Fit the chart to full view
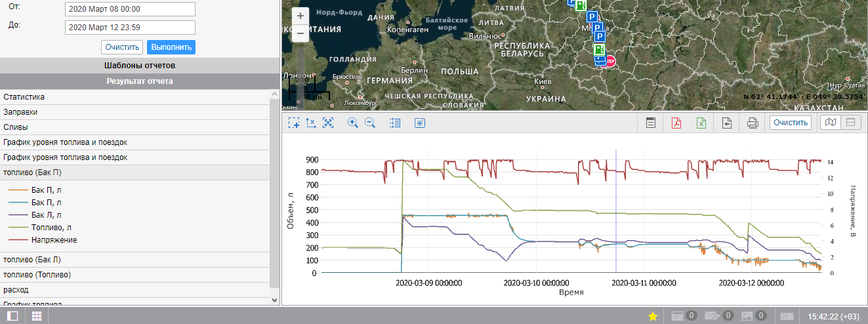The image size is (868, 324). (x=328, y=123)
